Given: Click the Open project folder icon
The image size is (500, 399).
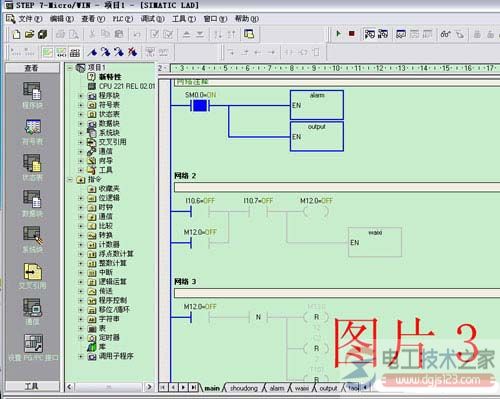Looking at the screenshot, I should pyautogui.click(x=29, y=34).
